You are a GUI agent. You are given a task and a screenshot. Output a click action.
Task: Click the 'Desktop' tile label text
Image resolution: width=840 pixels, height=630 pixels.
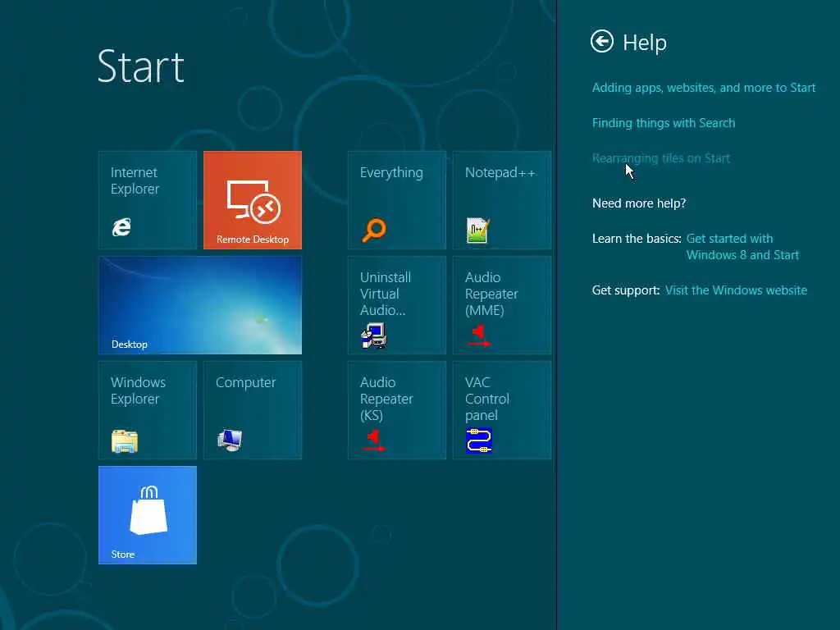129,345
